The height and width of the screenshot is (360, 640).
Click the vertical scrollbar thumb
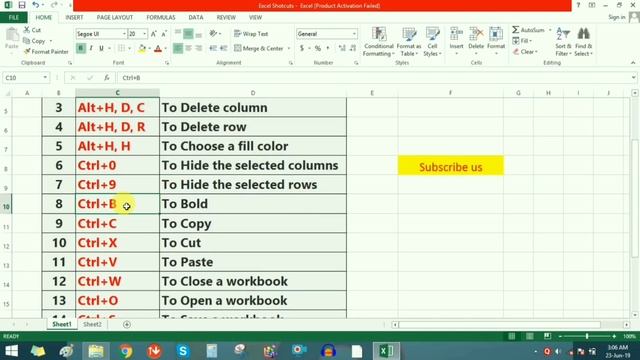click(x=635, y=198)
